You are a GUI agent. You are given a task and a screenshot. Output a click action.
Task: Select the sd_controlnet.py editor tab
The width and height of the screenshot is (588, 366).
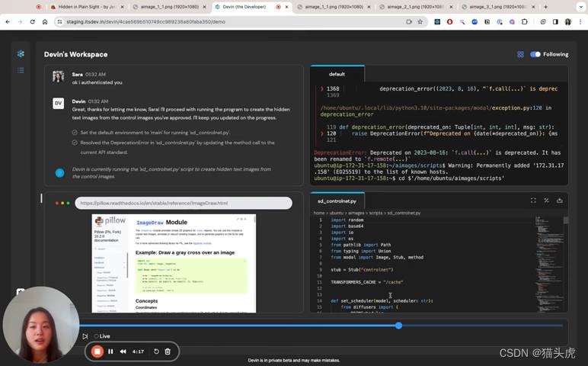coord(337,201)
